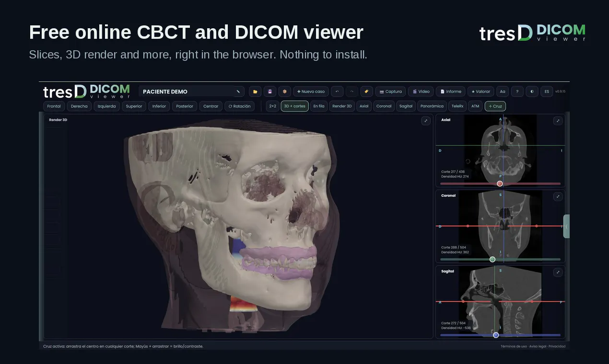This screenshot has height=364, width=609.
Task: Click the floppy disk save icon
Action: 270,91
